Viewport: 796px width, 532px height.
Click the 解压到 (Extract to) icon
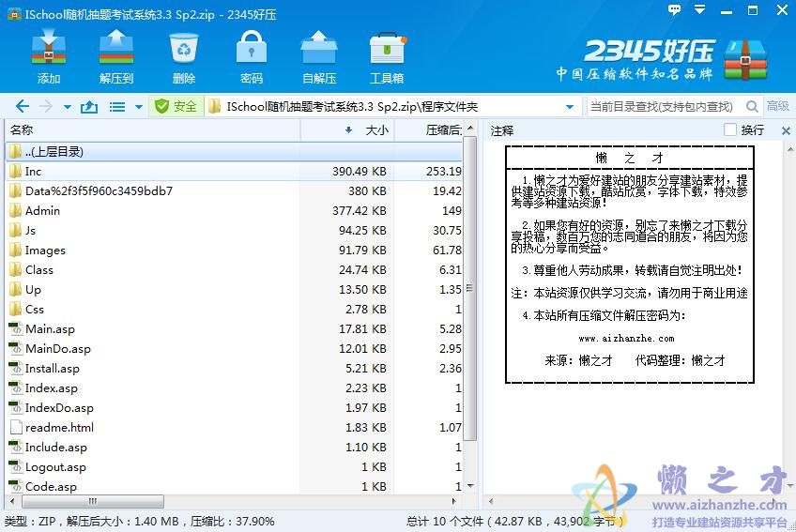(x=116, y=49)
